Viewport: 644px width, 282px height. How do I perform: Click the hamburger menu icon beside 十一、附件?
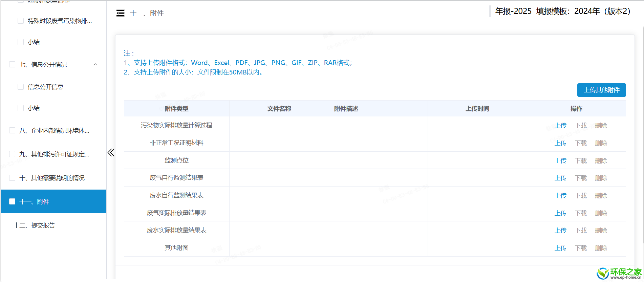120,13
